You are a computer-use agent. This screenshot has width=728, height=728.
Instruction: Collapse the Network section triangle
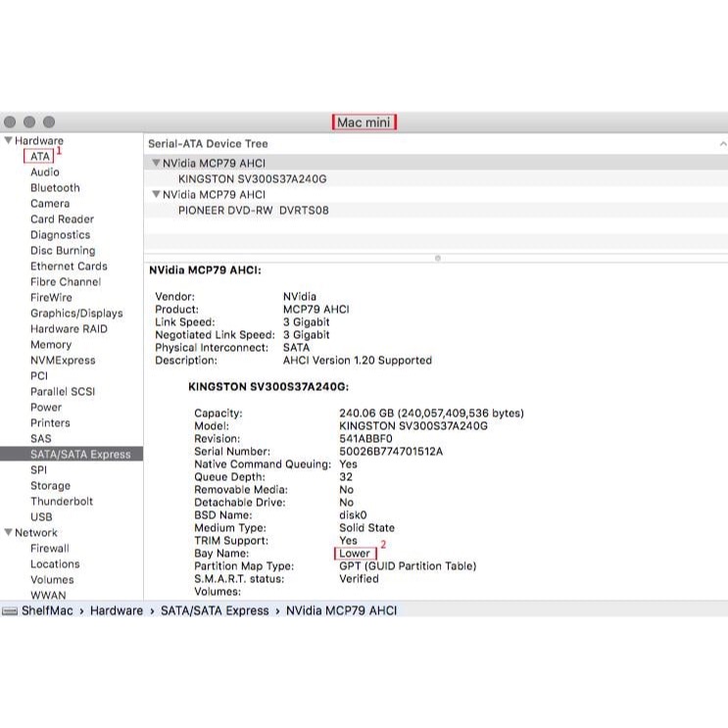click(x=8, y=532)
